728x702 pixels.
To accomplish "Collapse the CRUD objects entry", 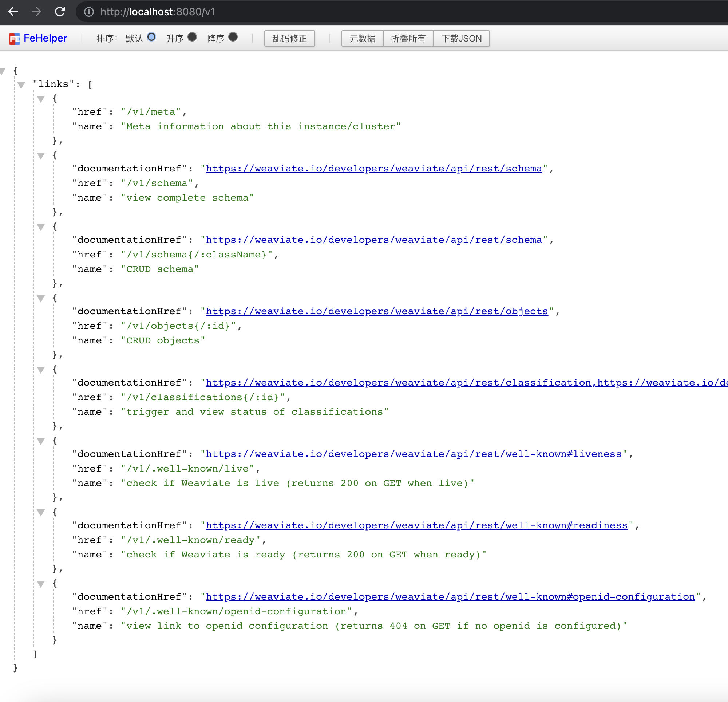I will tap(41, 299).
